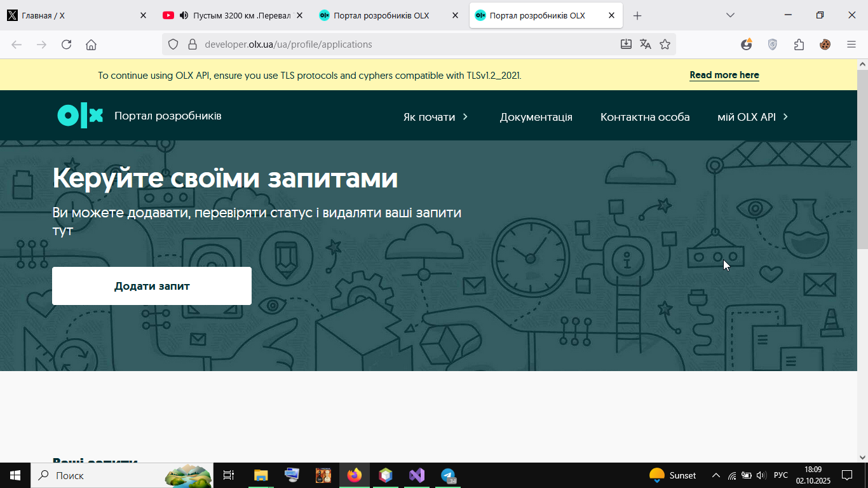Viewport: 868px width, 488px height.
Task: Open the tracking protection shield in address bar
Action: [173, 44]
